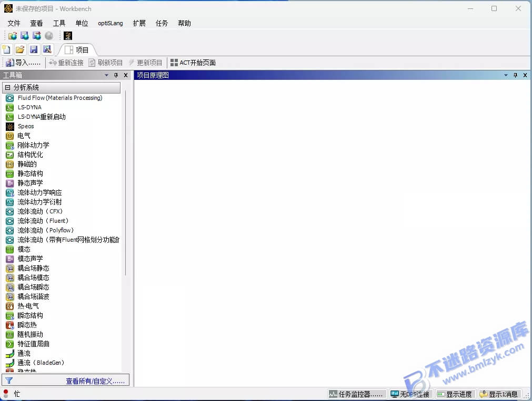The image size is (532, 401).
Task: Select the 流体流动 (CFX) icon
Action: [x=10, y=211]
